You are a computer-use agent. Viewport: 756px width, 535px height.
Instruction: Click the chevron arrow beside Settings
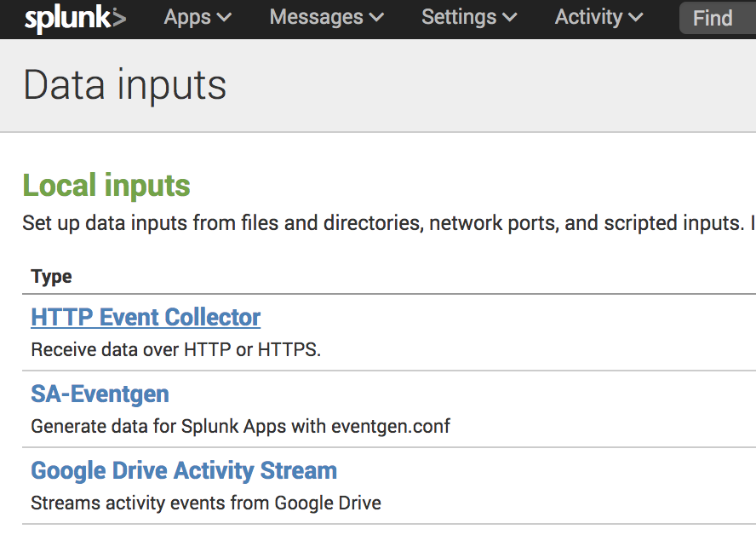pyautogui.click(x=510, y=18)
